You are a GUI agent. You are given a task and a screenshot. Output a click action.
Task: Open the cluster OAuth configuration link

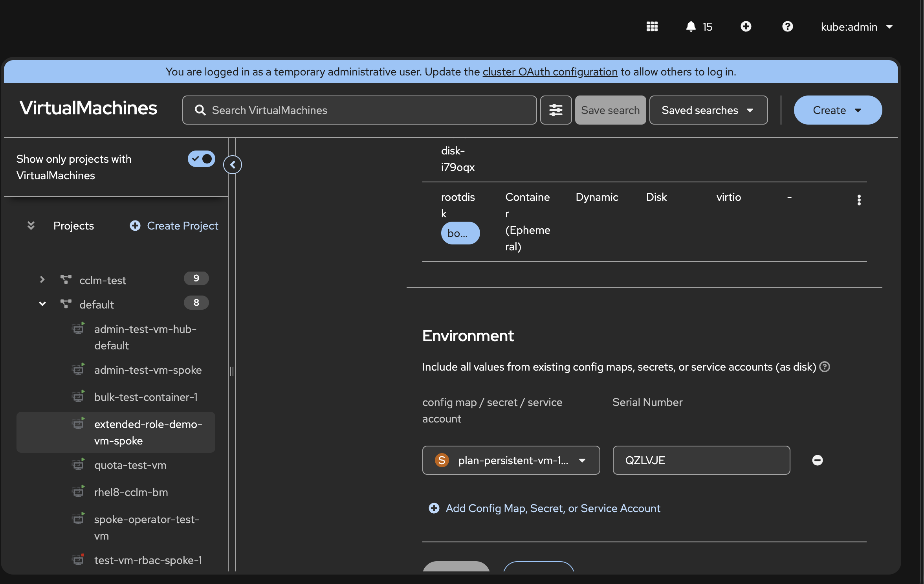pyautogui.click(x=550, y=72)
